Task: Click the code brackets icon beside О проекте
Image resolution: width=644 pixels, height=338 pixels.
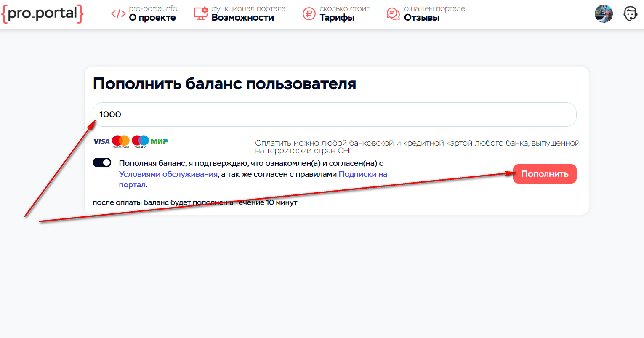Action: click(118, 14)
